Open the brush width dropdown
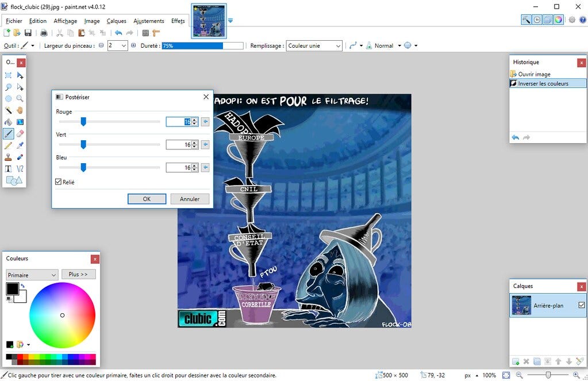The width and height of the screenshot is (588, 381). pyautogui.click(x=124, y=46)
